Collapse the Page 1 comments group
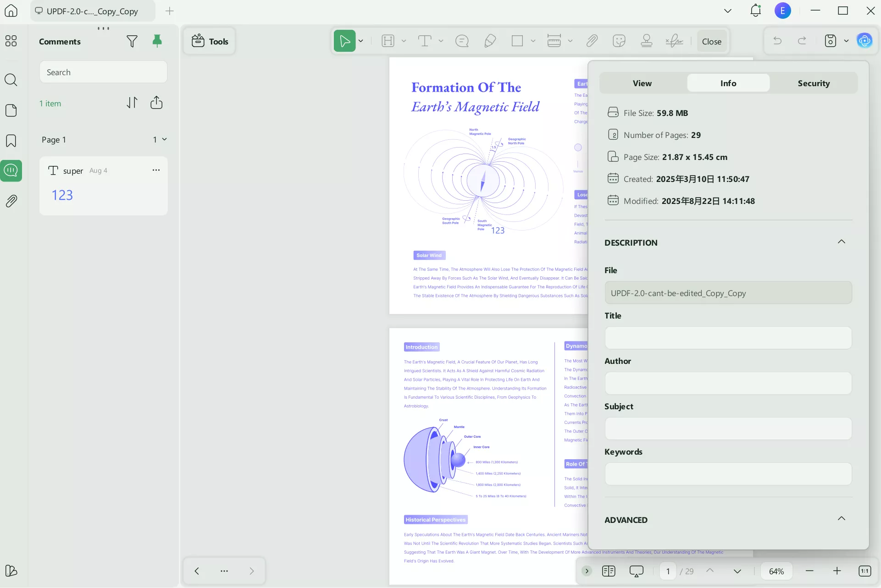 click(165, 140)
